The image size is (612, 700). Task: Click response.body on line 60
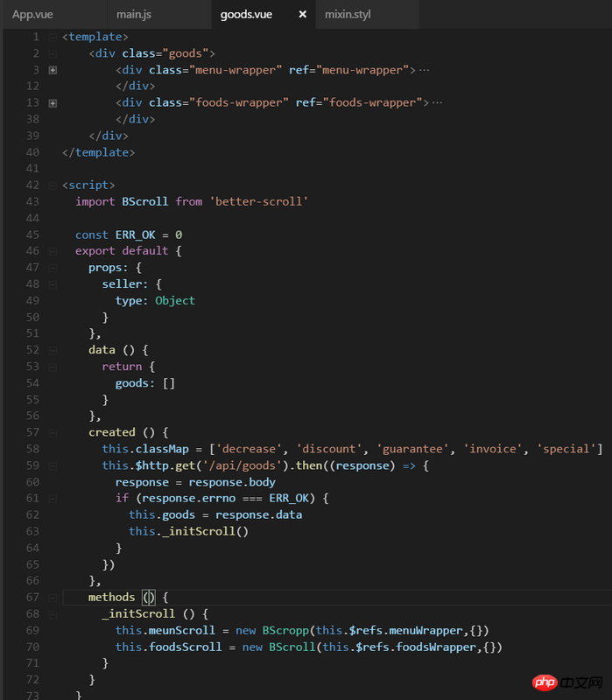click(232, 483)
